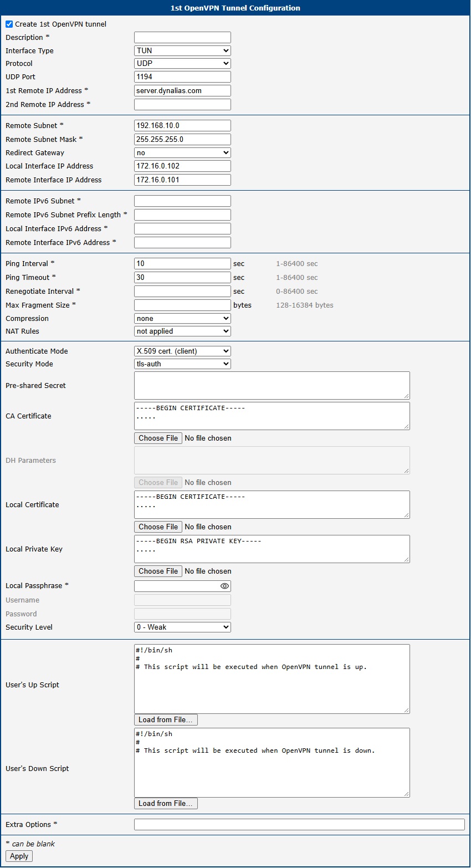This screenshot has height=868, width=471.
Task: Choose File for Local Private Key
Action: pyautogui.click(x=158, y=571)
